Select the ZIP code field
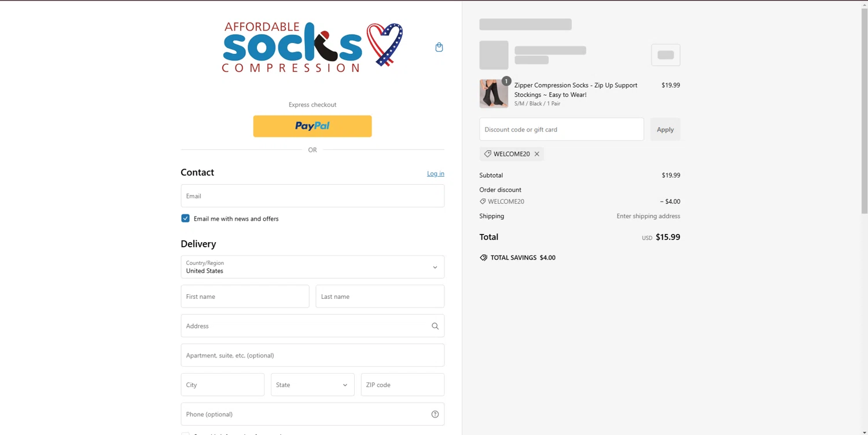 (402, 385)
